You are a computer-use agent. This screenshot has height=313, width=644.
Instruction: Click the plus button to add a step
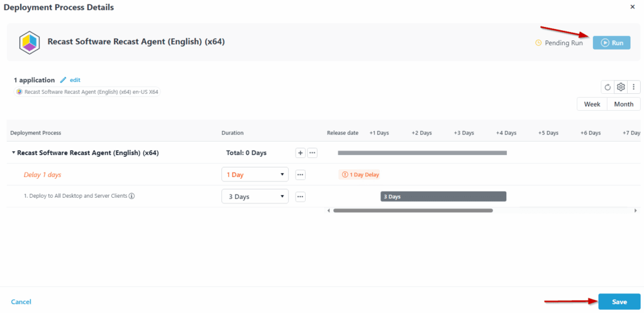tap(300, 152)
